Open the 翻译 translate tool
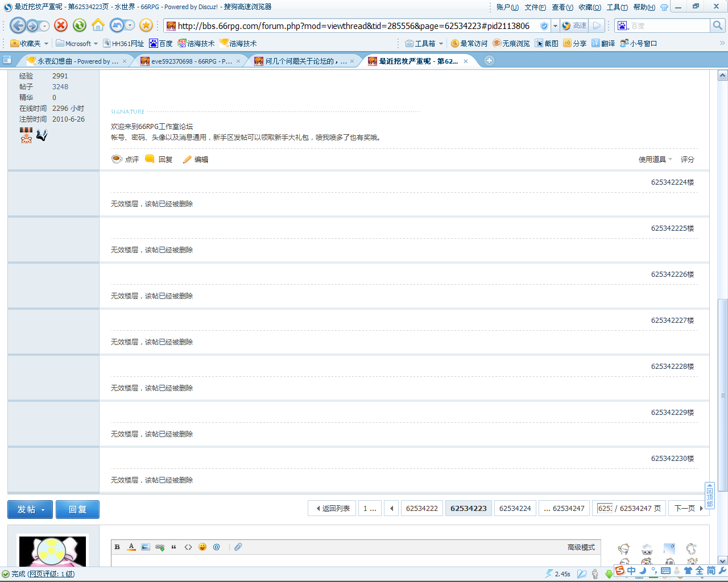The image size is (728, 582). [603, 43]
